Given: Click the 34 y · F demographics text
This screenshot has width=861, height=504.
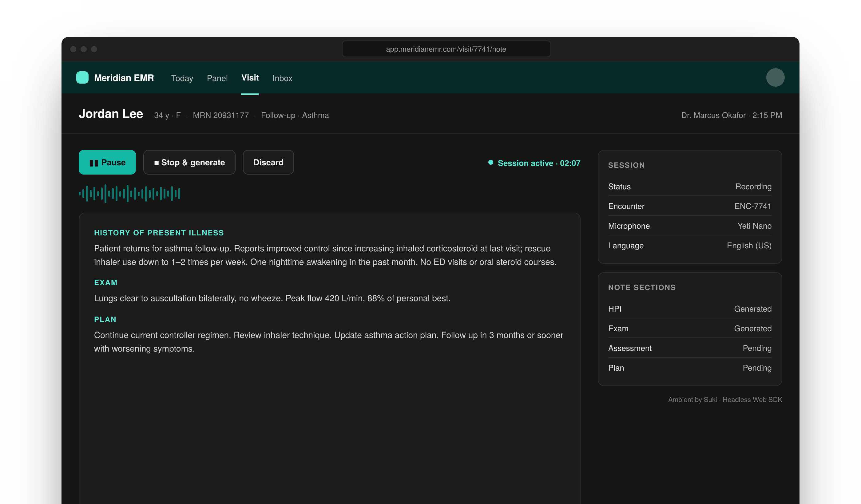Looking at the screenshot, I should click(167, 116).
